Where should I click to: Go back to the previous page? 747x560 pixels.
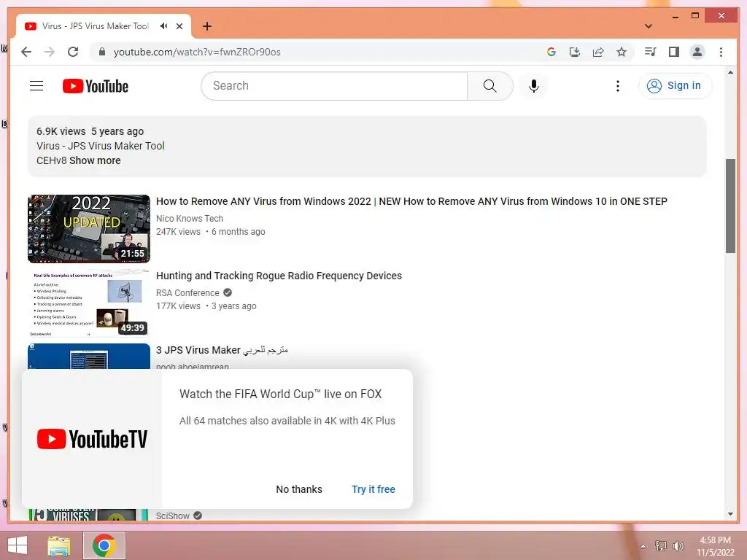pyautogui.click(x=26, y=52)
